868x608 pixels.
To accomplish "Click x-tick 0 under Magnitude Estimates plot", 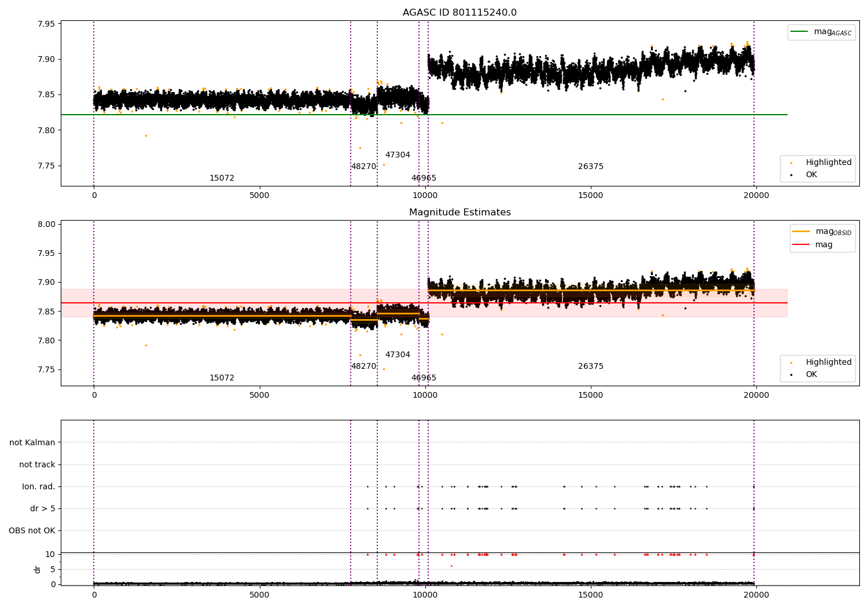I will click(94, 395).
